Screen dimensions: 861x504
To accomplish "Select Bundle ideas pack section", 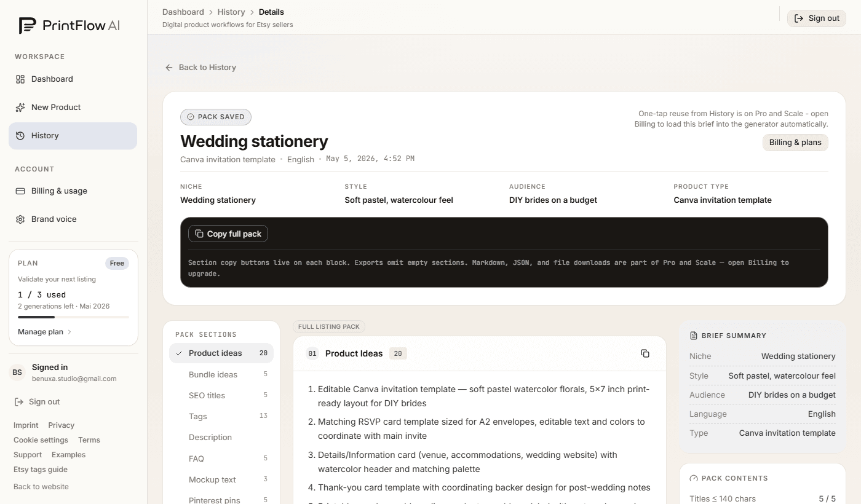I will pyautogui.click(x=221, y=374).
